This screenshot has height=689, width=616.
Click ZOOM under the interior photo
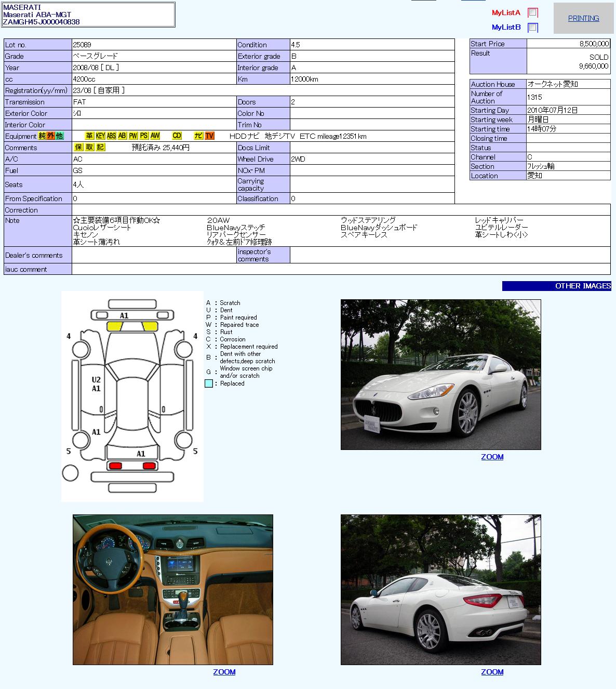[x=224, y=672]
